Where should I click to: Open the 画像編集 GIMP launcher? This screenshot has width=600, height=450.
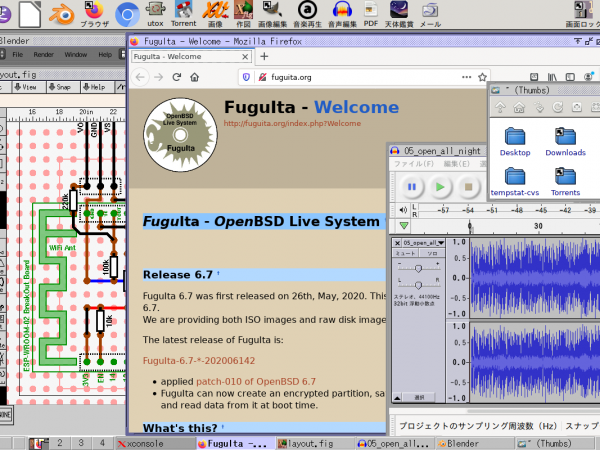click(x=272, y=14)
